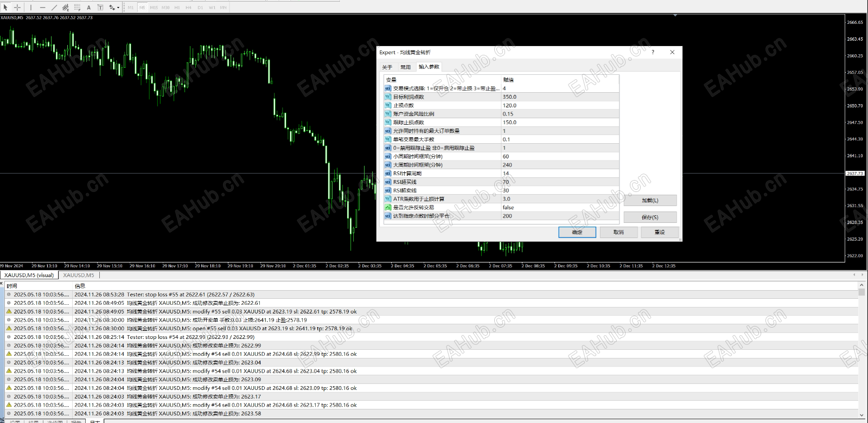Edit RSI超卖线 value 30
868x423 pixels.
560,190
